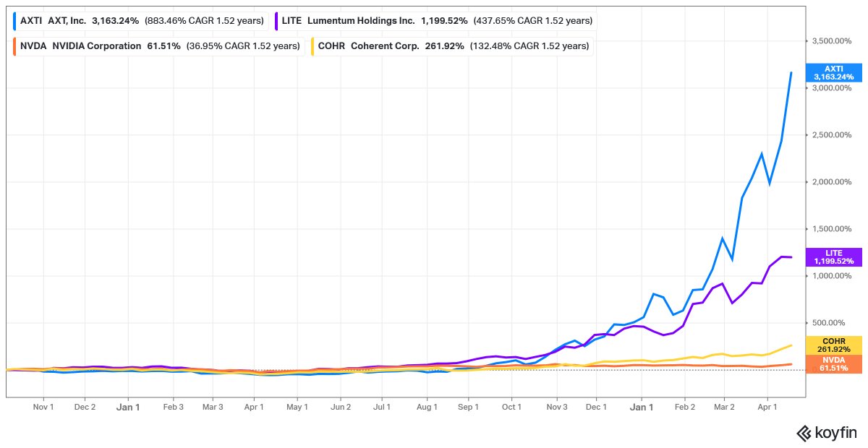Click the COHR yellow legend color bar
This screenshot has width=868, height=448.
pyautogui.click(x=313, y=46)
